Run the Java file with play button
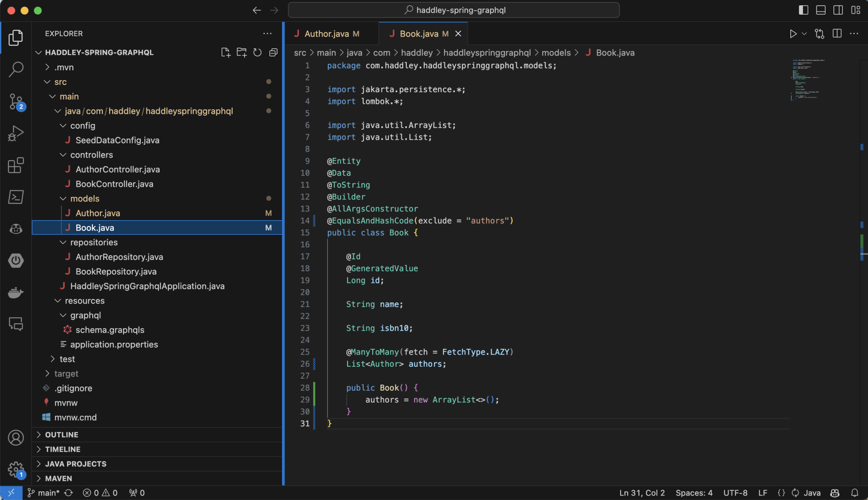The height and width of the screenshot is (500, 868). 793,34
